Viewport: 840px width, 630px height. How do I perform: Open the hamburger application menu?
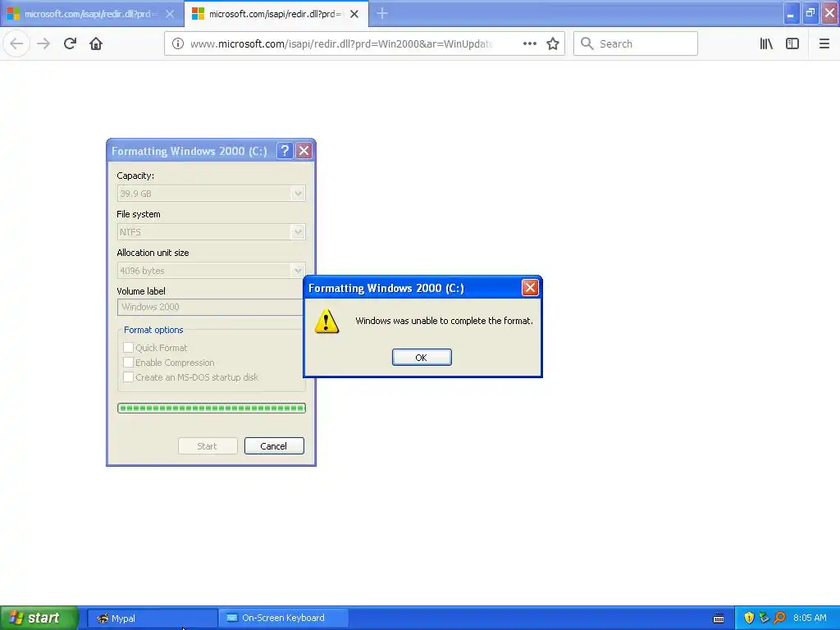[824, 43]
